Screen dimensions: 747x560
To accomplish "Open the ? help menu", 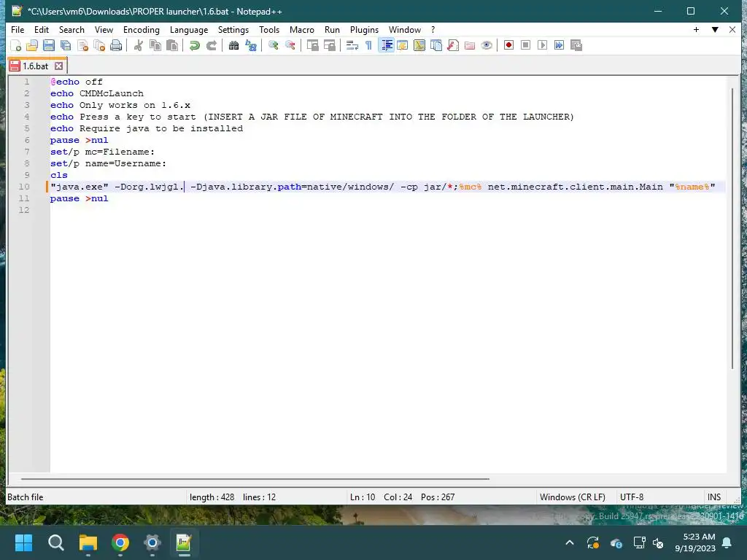I will click(433, 29).
